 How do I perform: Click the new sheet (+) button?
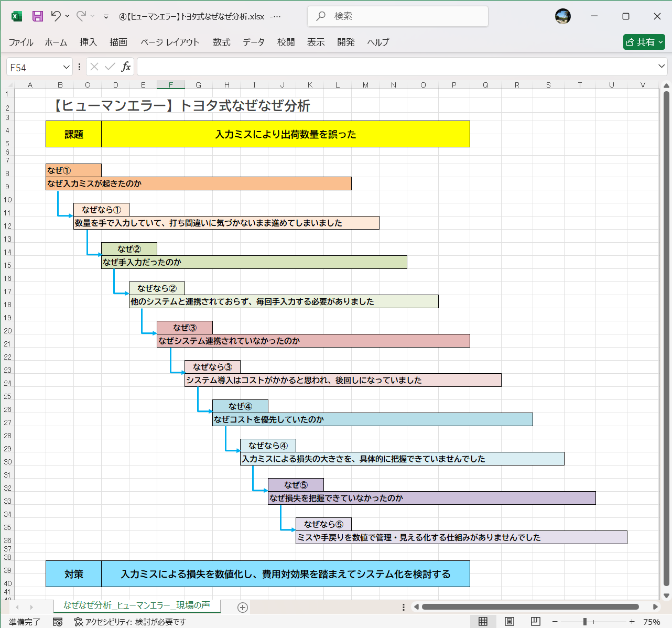(242, 607)
